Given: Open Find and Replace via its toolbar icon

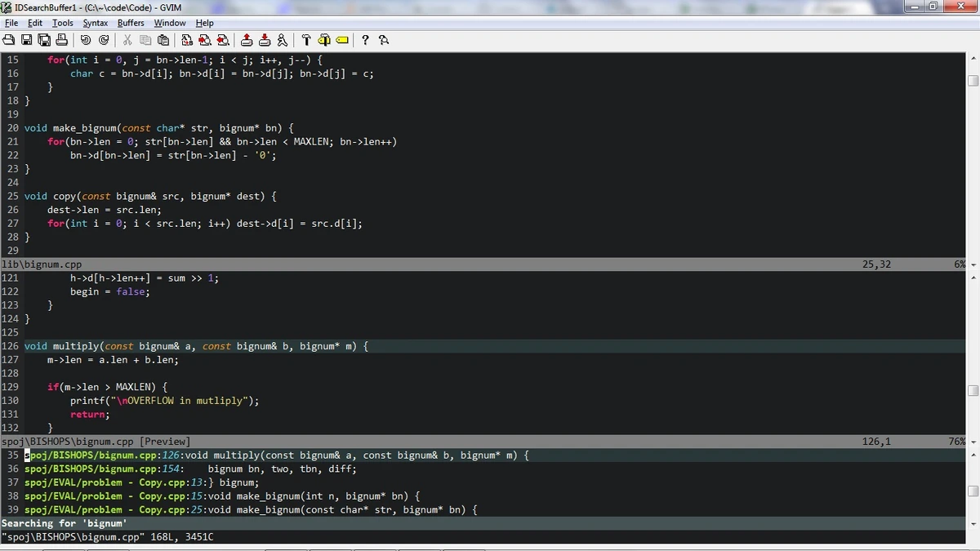Looking at the screenshot, I should 188,40.
